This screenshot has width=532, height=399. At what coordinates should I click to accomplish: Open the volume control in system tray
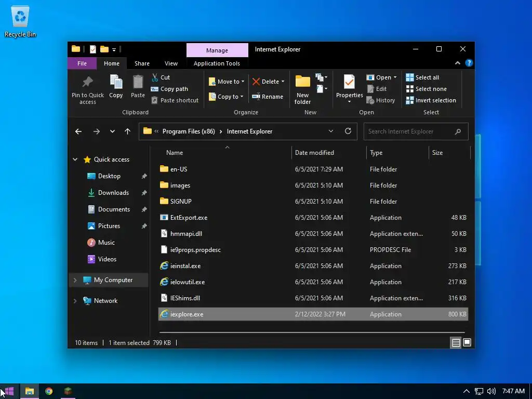coord(491,391)
